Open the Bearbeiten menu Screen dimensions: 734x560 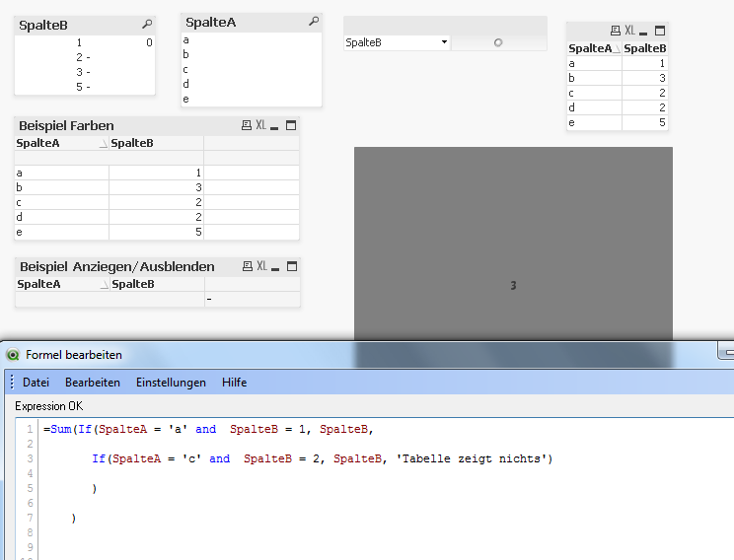click(93, 383)
